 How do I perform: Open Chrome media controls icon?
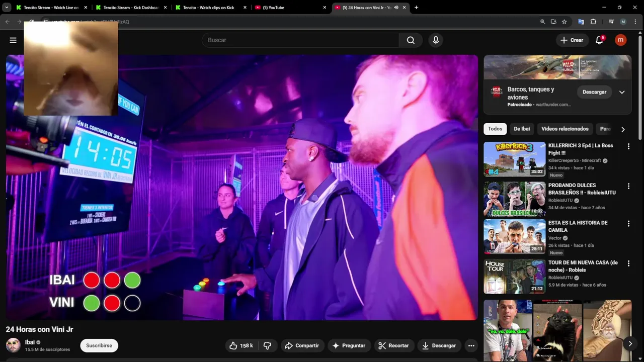click(x=611, y=22)
